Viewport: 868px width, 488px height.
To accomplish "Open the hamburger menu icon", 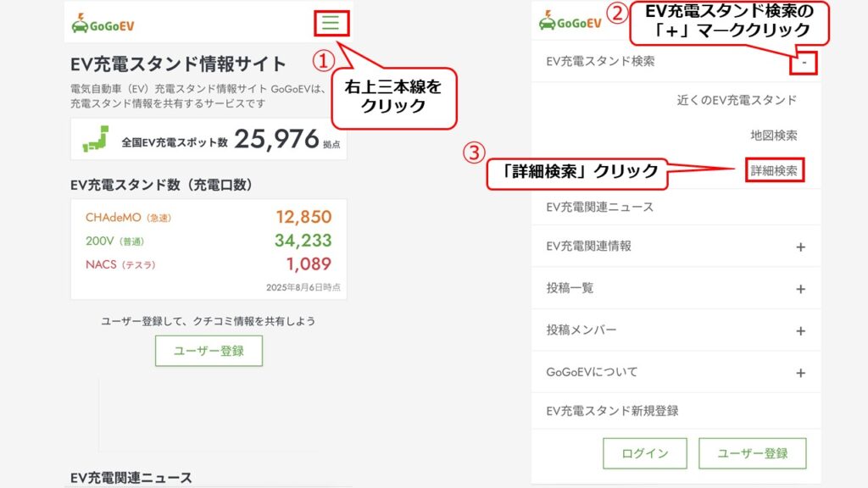I will (331, 23).
